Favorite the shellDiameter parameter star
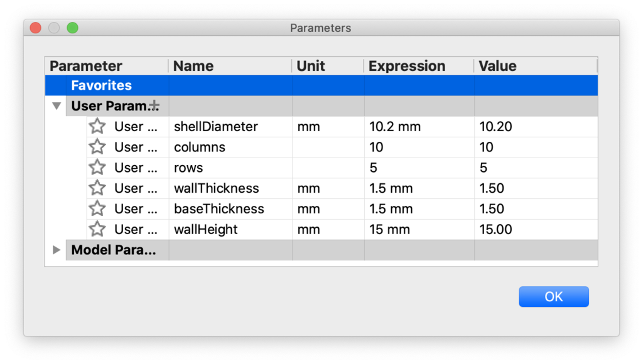Screen dimensions: 643x364 pyautogui.click(x=97, y=127)
